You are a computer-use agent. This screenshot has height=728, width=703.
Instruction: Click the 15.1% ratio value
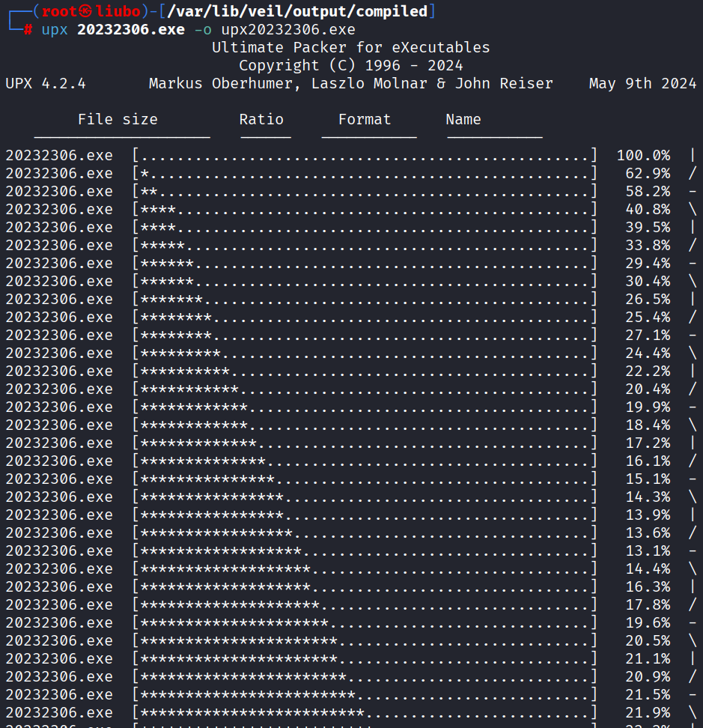648,479
